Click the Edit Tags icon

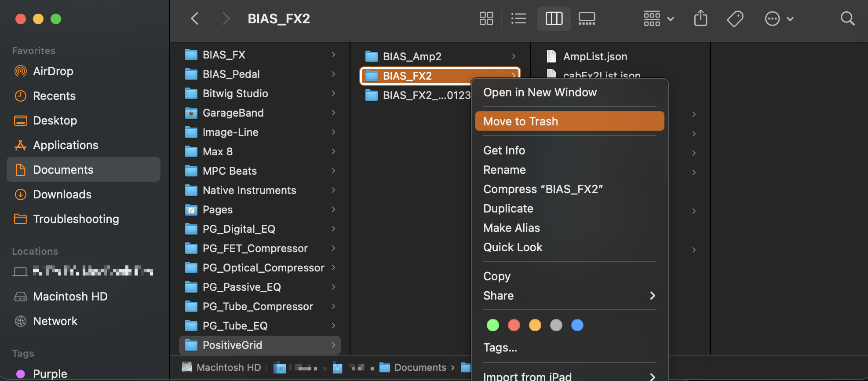click(x=735, y=18)
